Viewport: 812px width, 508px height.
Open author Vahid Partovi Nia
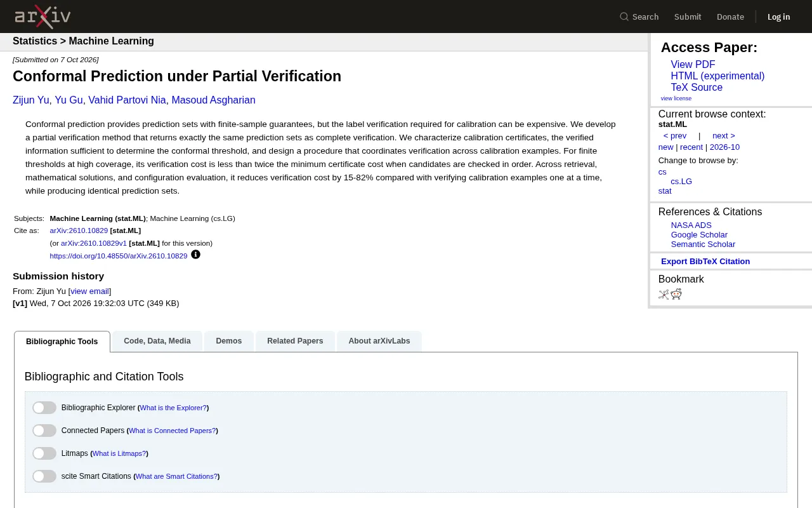127,100
